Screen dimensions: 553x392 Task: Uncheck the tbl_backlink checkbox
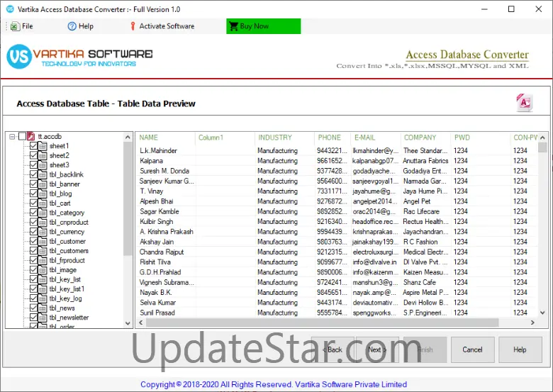(x=33, y=174)
